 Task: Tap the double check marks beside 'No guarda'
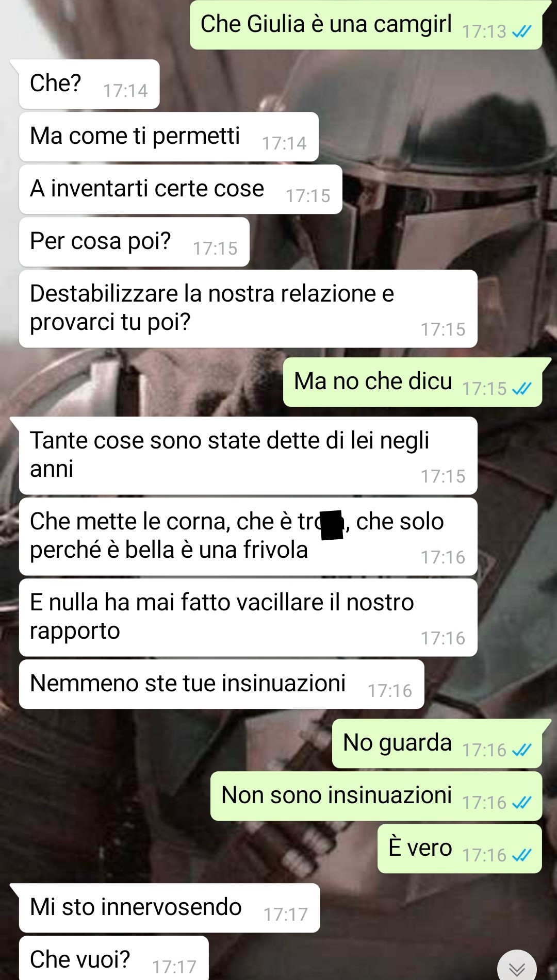tap(521, 750)
